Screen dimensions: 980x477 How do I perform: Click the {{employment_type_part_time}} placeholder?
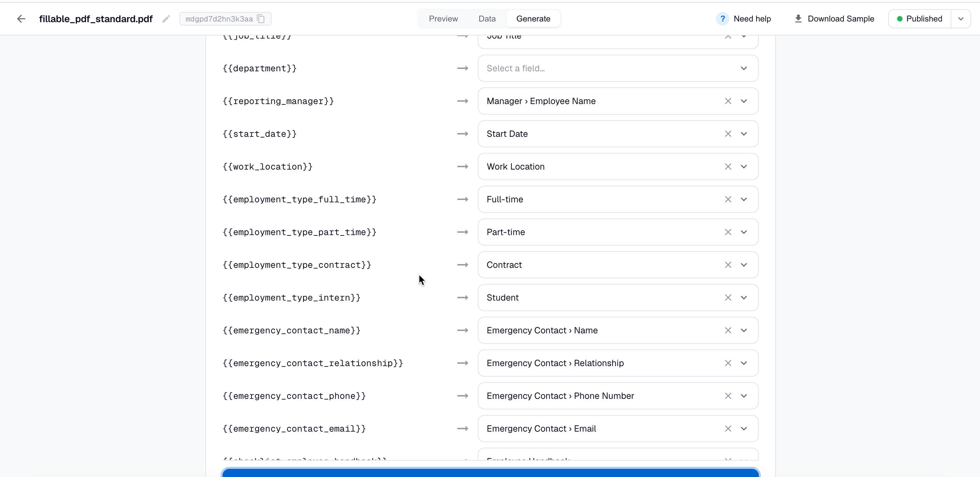299,232
